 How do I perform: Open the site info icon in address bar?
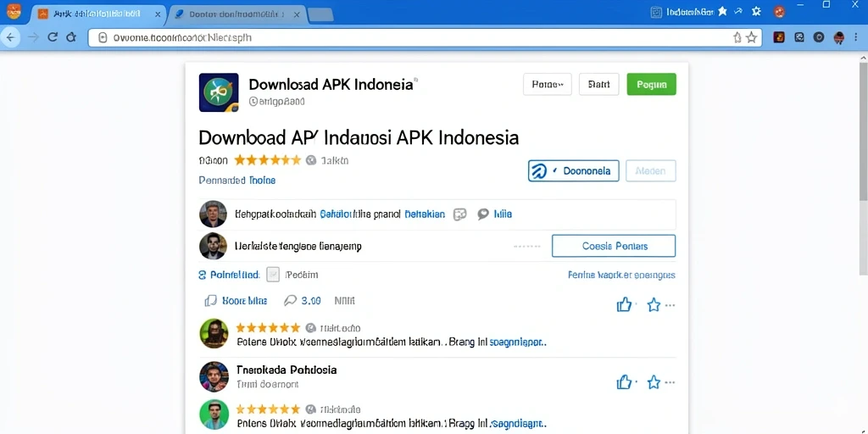coord(103,37)
